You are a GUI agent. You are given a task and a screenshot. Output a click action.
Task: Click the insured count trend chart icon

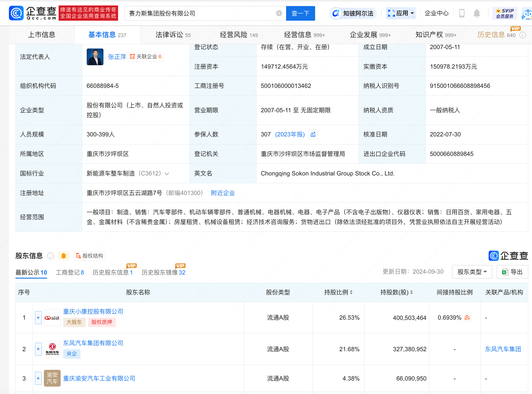[313, 134]
